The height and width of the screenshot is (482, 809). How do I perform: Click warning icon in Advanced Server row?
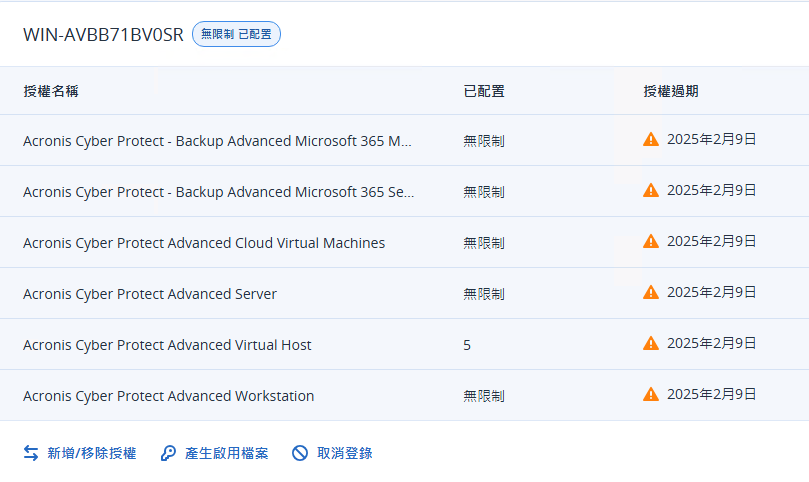point(651,293)
